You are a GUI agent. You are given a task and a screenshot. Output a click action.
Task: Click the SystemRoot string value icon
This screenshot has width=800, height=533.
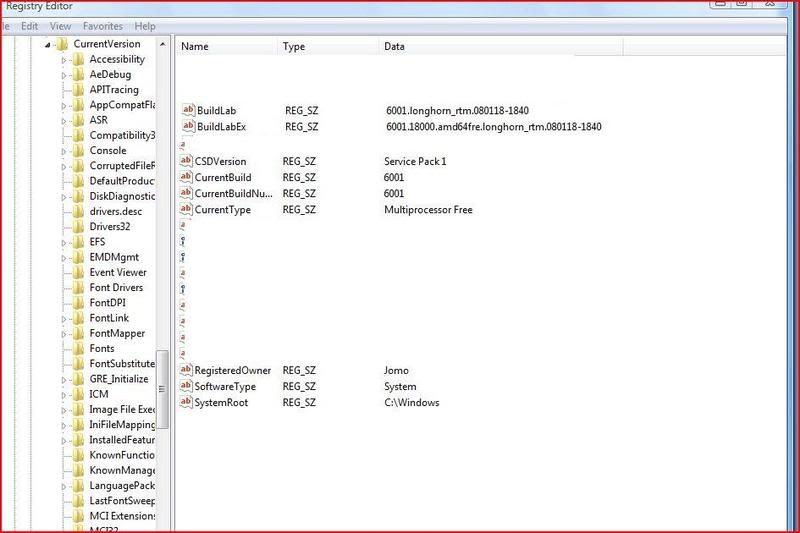[x=186, y=402]
